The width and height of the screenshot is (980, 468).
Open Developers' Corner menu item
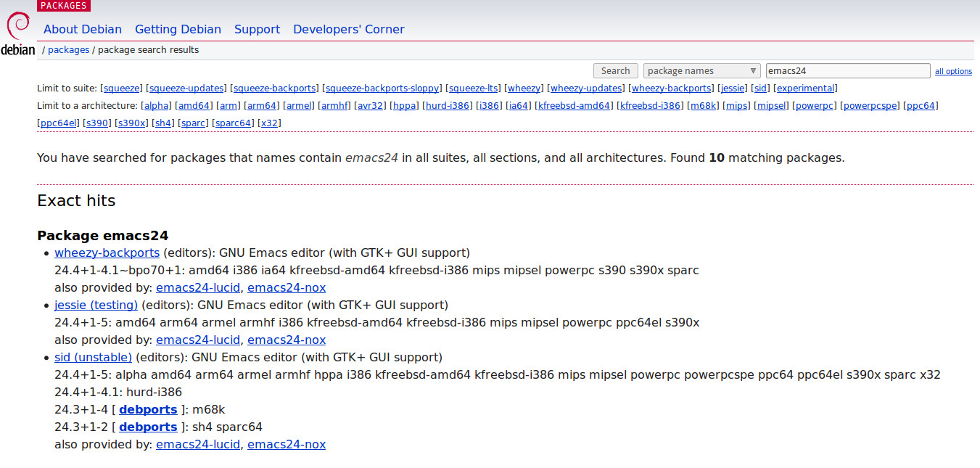pos(348,30)
